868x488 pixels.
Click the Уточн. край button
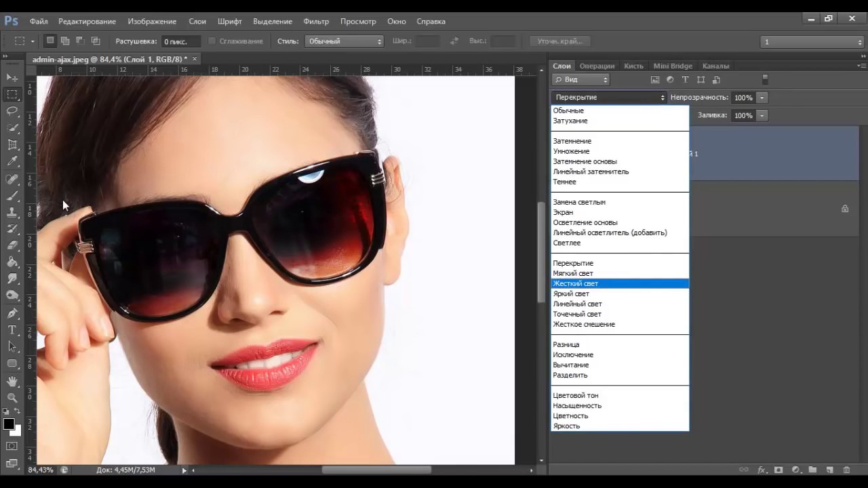pos(559,41)
